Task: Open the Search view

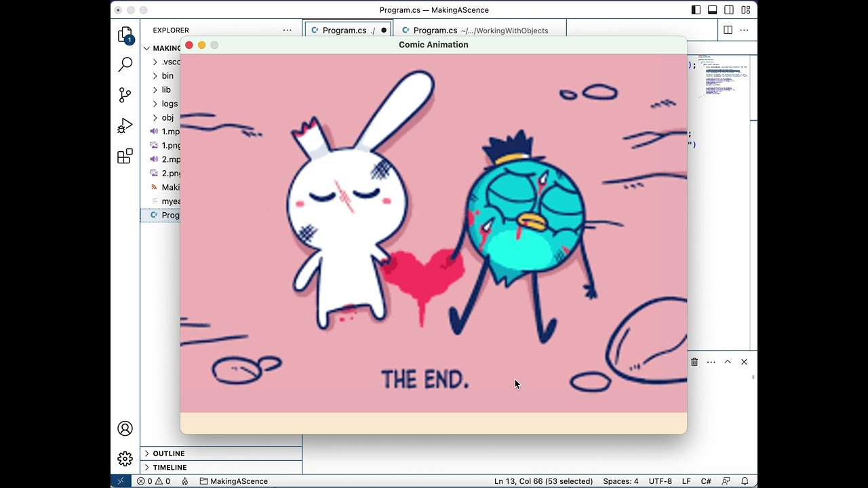Action: [x=125, y=64]
